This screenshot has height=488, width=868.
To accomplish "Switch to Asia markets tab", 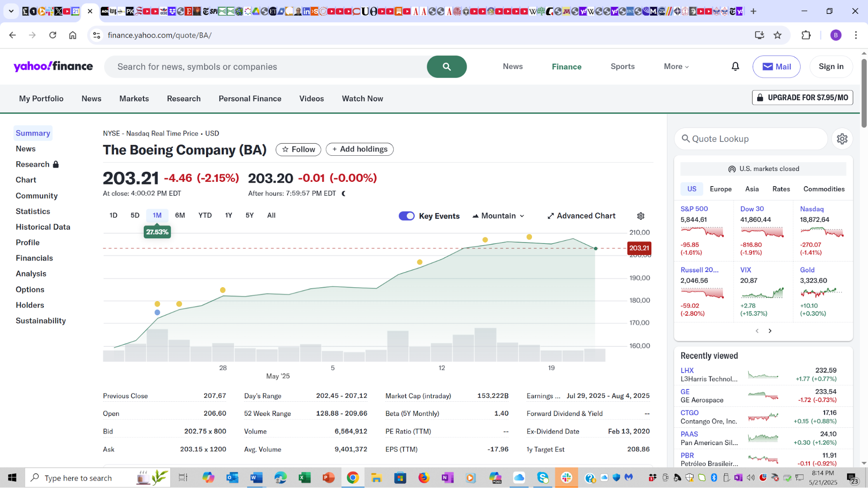I will pyautogui.click(x=752, y=189).
